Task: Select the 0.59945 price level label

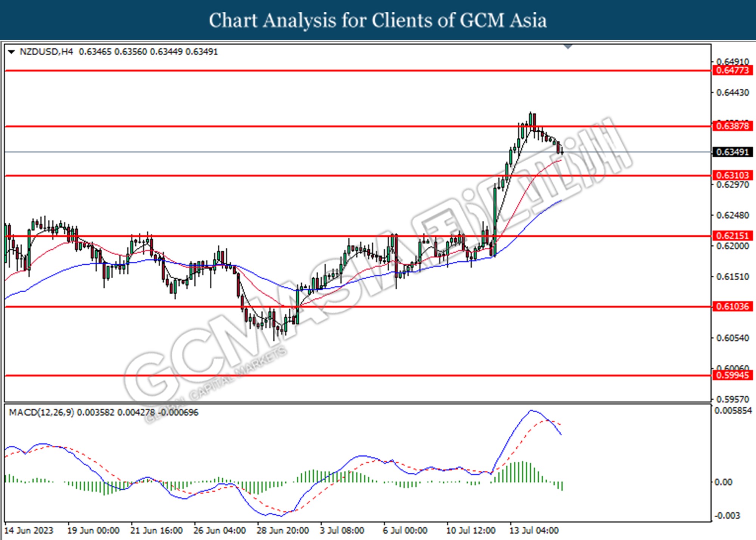Action: click(x=733, y=375)
